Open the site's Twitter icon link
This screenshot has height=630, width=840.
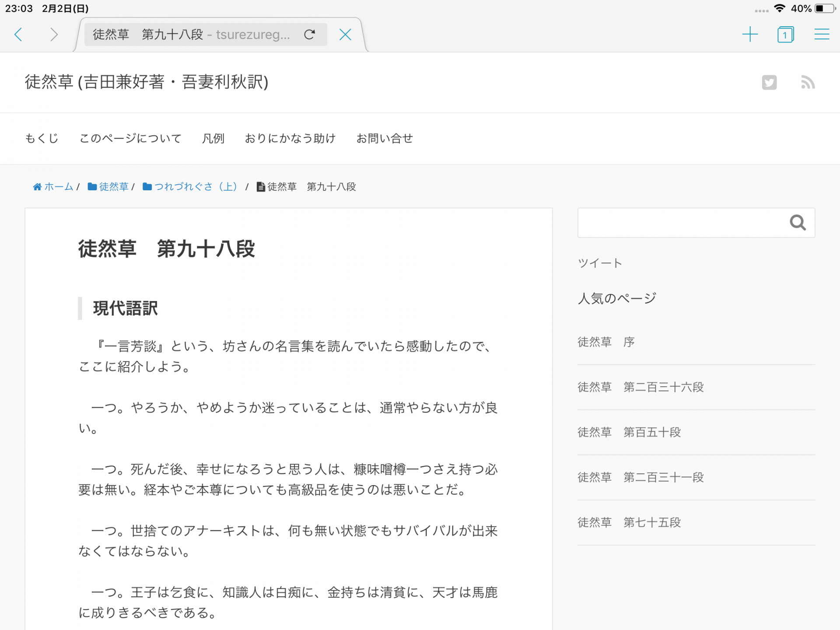(x=769, y=82)
